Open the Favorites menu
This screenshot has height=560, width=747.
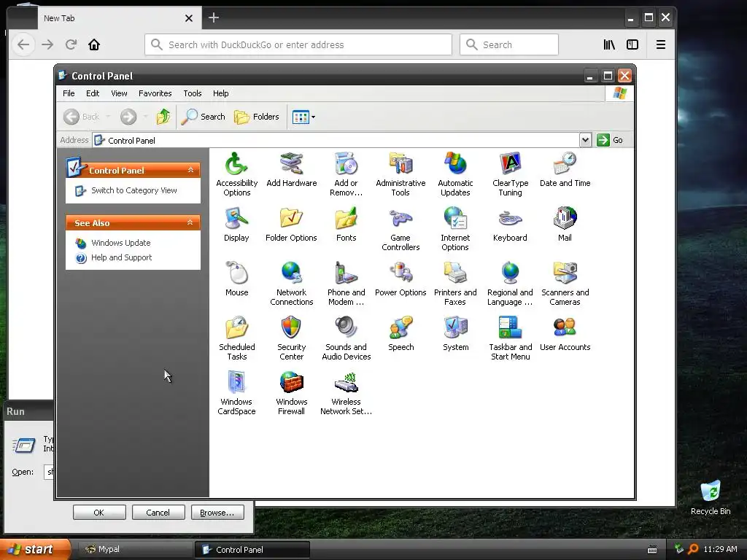(x=155, y=93)
